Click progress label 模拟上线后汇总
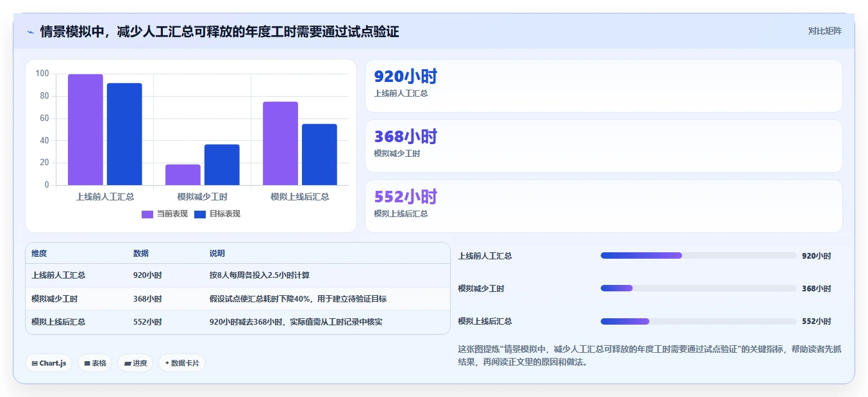Screen dimensions: 868x397 485,321
